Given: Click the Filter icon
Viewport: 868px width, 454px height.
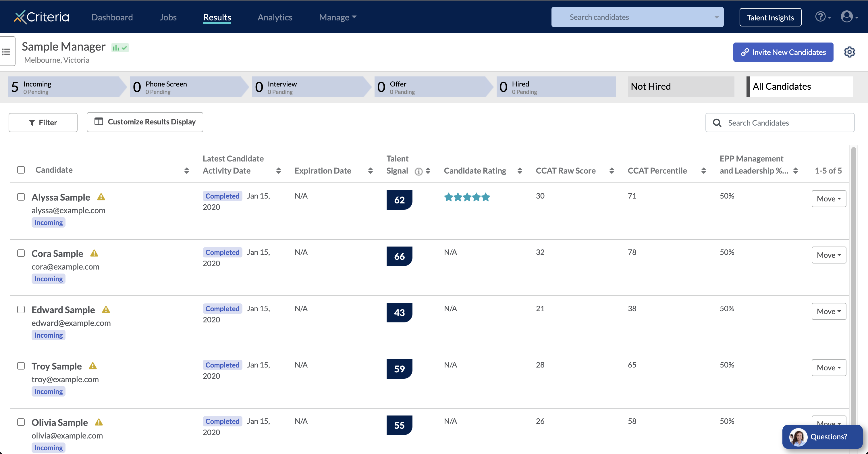Looking at the screenshot, I should click(x=32, y=122).
